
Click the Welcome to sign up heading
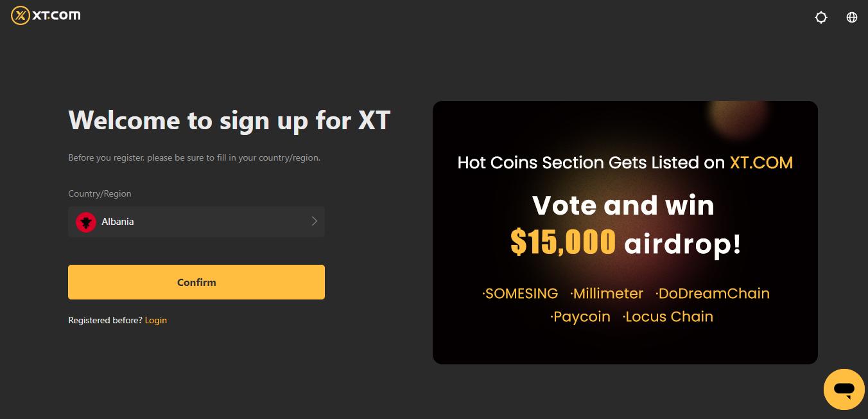click(229, 120)
